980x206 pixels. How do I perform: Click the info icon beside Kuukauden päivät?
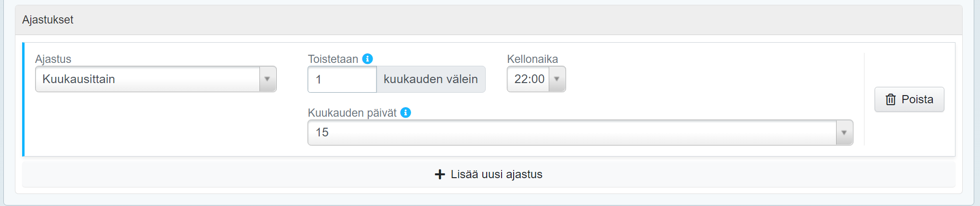(406, 112)
